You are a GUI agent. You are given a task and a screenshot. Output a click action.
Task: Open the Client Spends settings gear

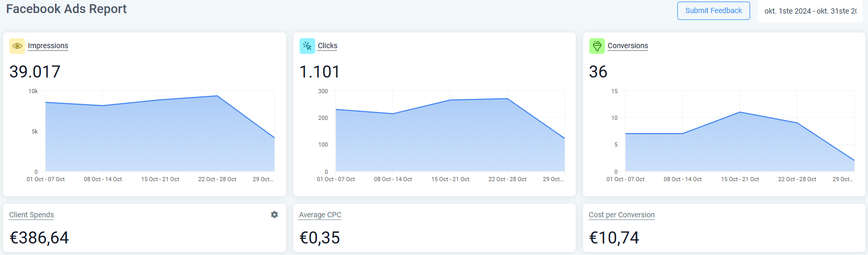click(274, 215)
